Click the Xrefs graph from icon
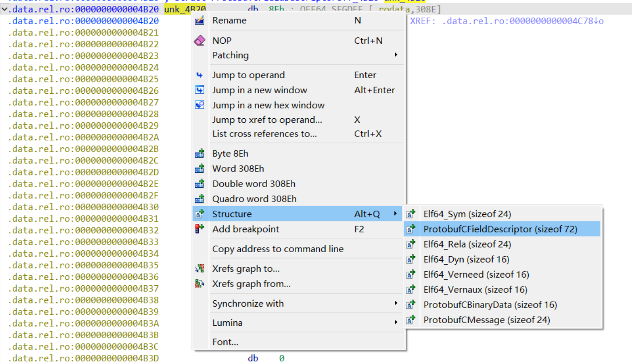Screen dimensions: 632x364 (199, 284)
